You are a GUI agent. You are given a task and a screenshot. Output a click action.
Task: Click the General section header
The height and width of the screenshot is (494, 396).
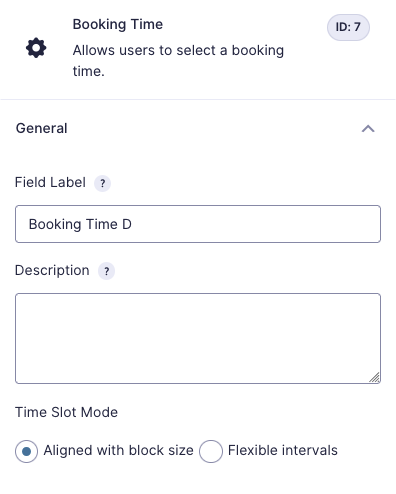198,128
